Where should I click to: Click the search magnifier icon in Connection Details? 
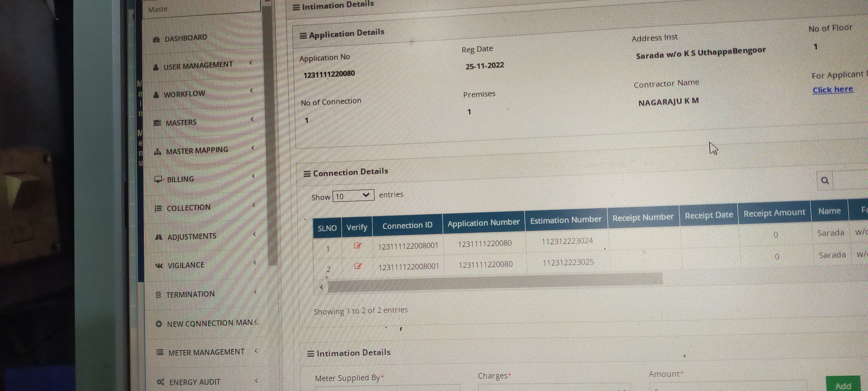coord(825,181)
